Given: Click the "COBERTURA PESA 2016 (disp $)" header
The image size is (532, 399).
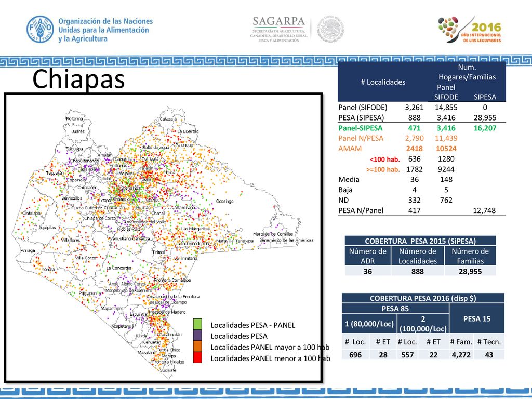Looking at the screenshot, I should (x=423, y=299).
